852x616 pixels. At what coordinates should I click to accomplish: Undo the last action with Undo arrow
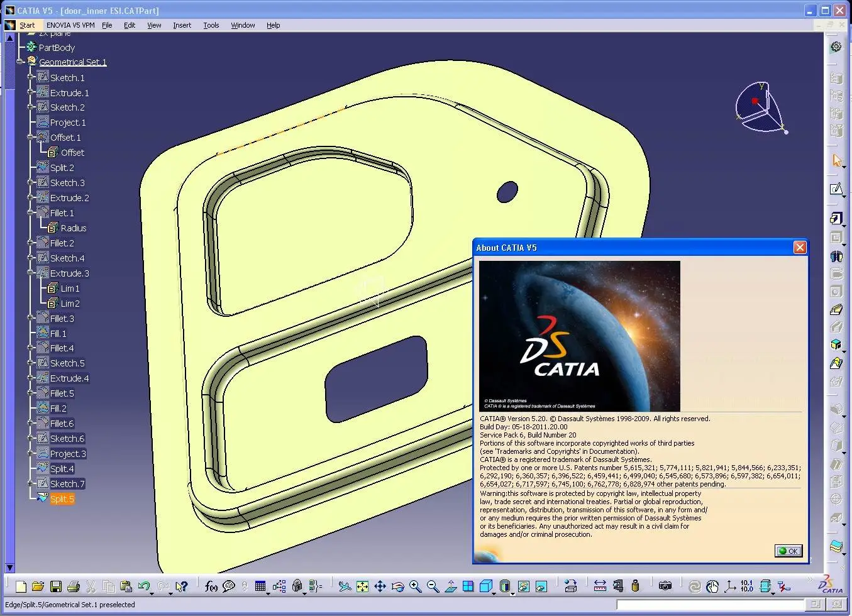click(x=143, y=586)
